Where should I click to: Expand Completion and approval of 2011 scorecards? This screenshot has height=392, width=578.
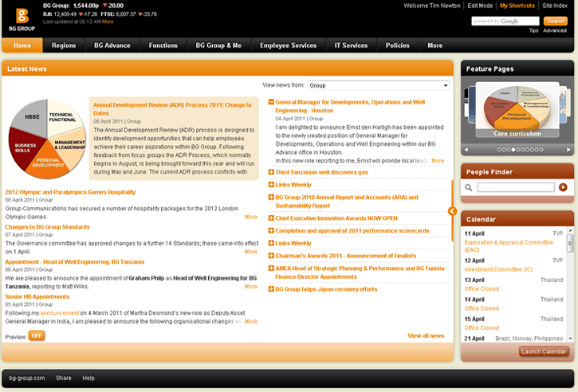tap(271, 230)
